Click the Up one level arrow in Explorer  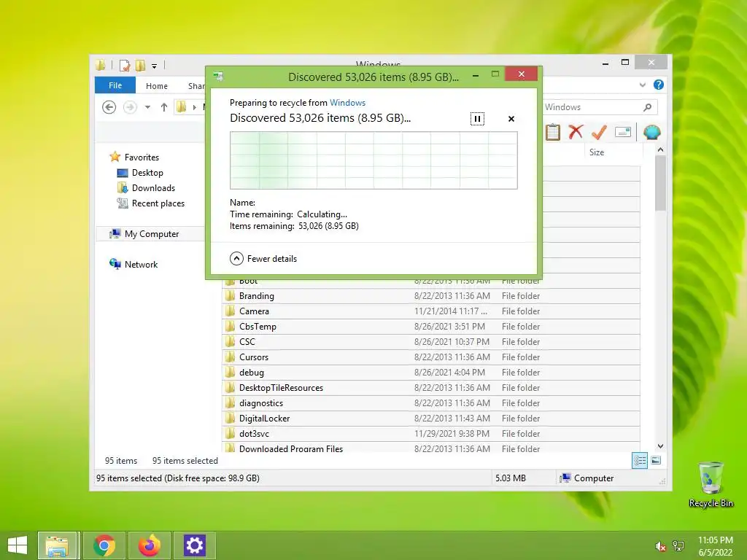164,107
